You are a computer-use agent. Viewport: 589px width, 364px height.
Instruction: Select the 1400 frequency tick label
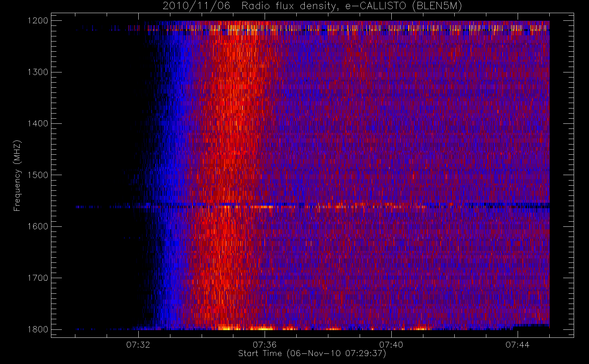[x=38, y=124]
